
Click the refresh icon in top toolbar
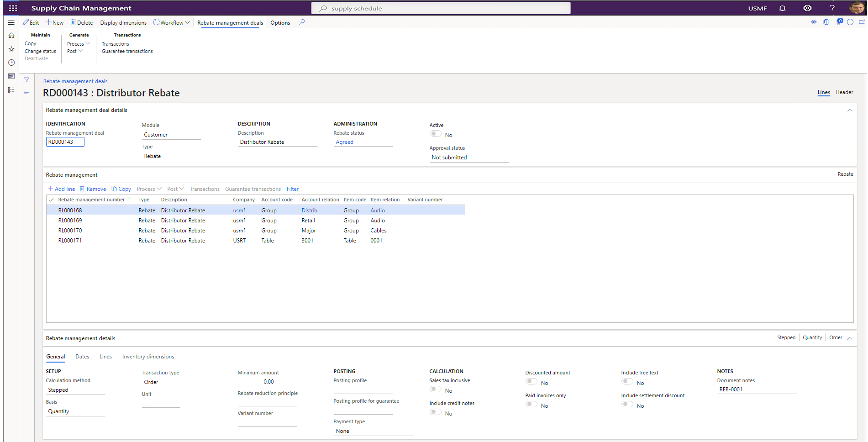850,21
